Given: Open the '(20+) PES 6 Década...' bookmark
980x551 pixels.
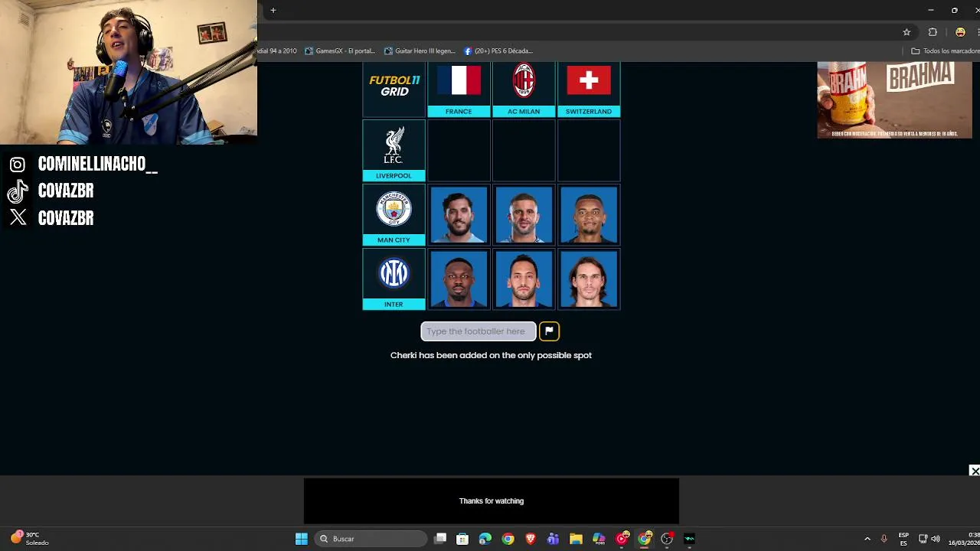Looking at the screenshot, I should [498, 51].
